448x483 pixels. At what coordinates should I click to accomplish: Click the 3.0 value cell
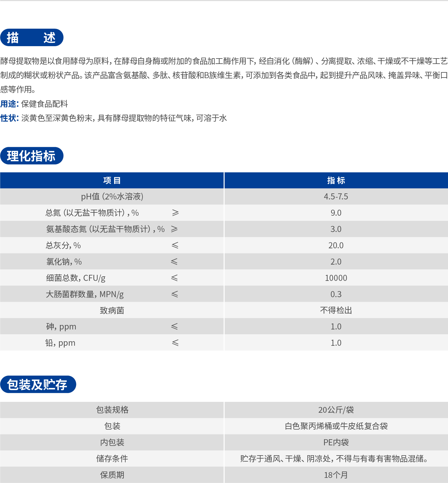pos(336,229)
